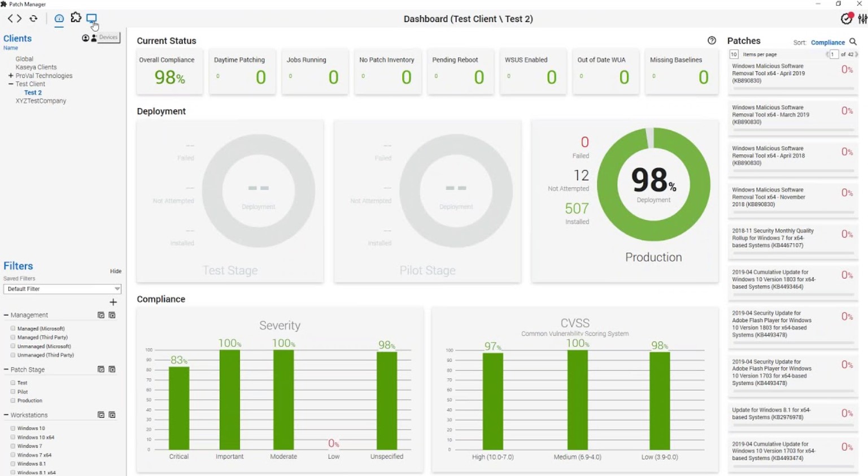Click Hide link in the Filters panel
This screenshot has height=476, width=868.
116,271
